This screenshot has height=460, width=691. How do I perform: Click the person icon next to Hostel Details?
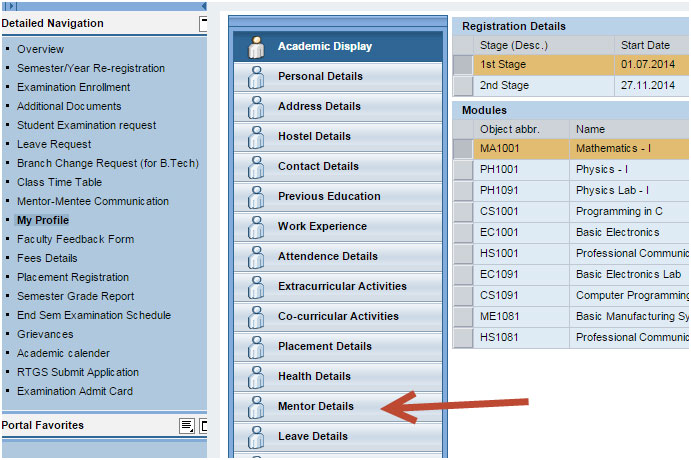point(255,137)
